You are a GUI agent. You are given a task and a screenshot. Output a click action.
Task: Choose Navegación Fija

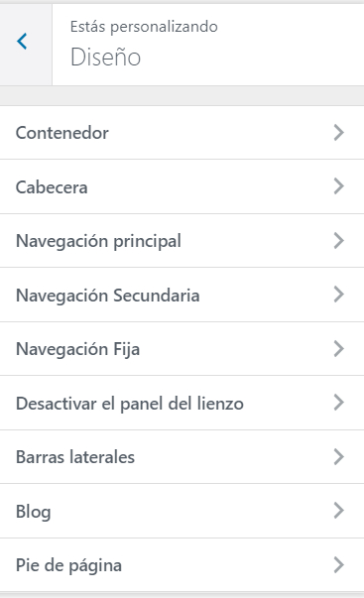pos(182,349)
